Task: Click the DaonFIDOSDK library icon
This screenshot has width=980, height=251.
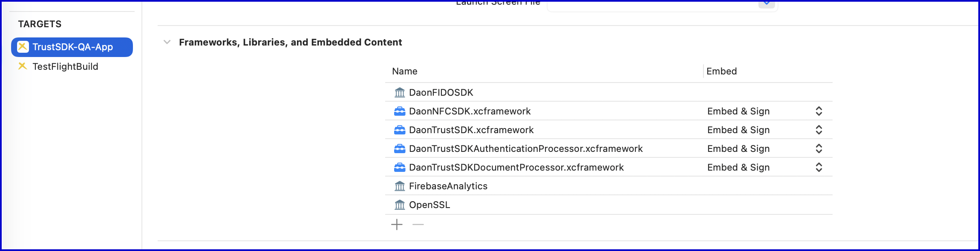Action: (x=400, y=92)
